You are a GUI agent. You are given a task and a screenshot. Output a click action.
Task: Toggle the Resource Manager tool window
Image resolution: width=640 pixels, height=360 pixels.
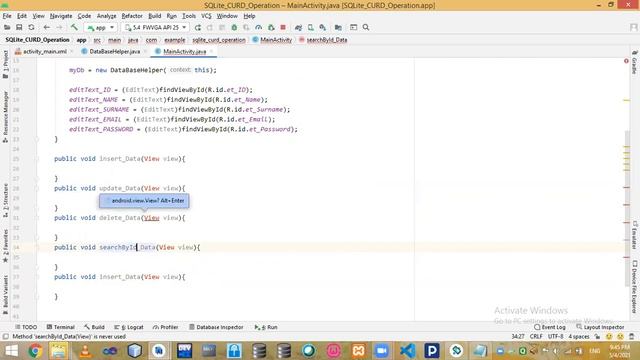5,116
